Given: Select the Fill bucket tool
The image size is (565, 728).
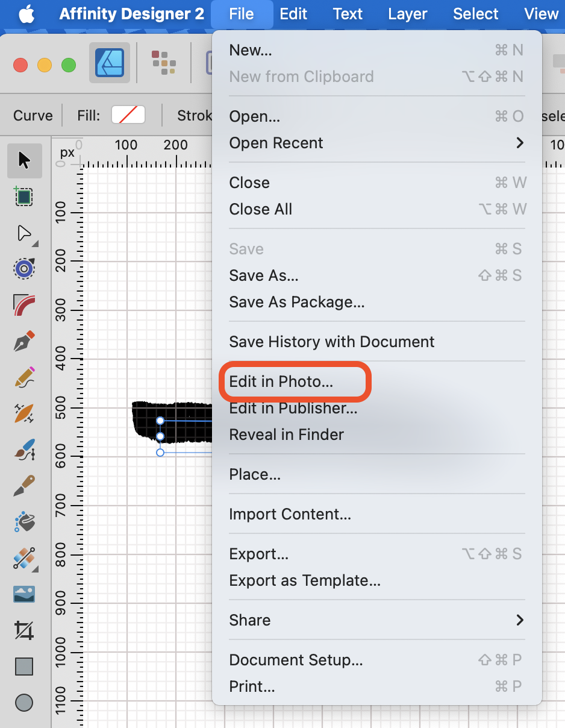Looking at the screenshot, I should tap(24, 522).
